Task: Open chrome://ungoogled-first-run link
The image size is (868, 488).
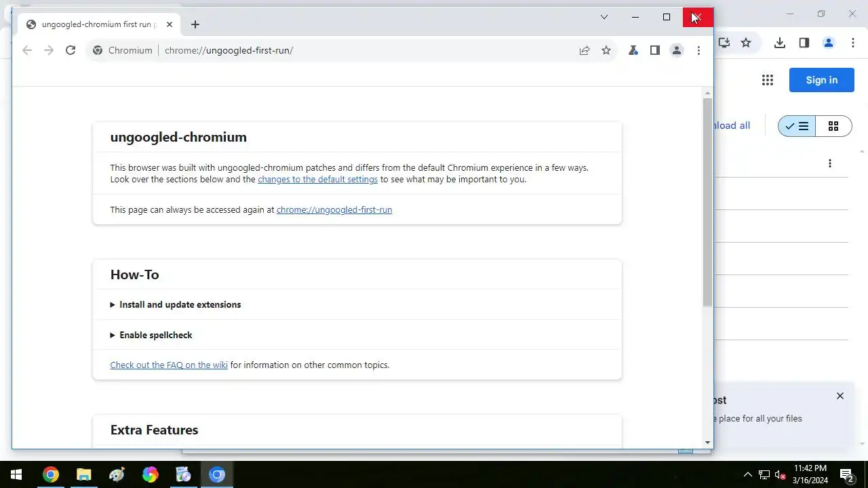Action: [x=334, y=209]
